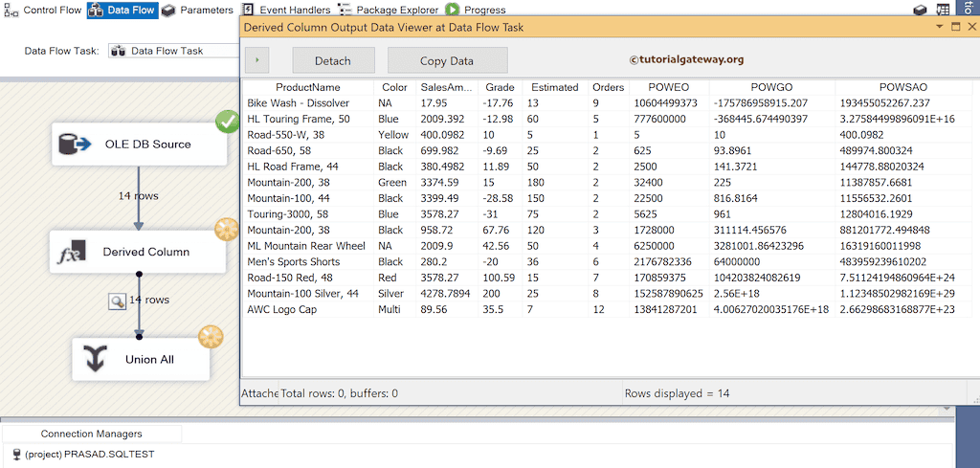980x468 pixels.
Task: Select the Bike Wash - Dissolver row
Action: (607, 103)
